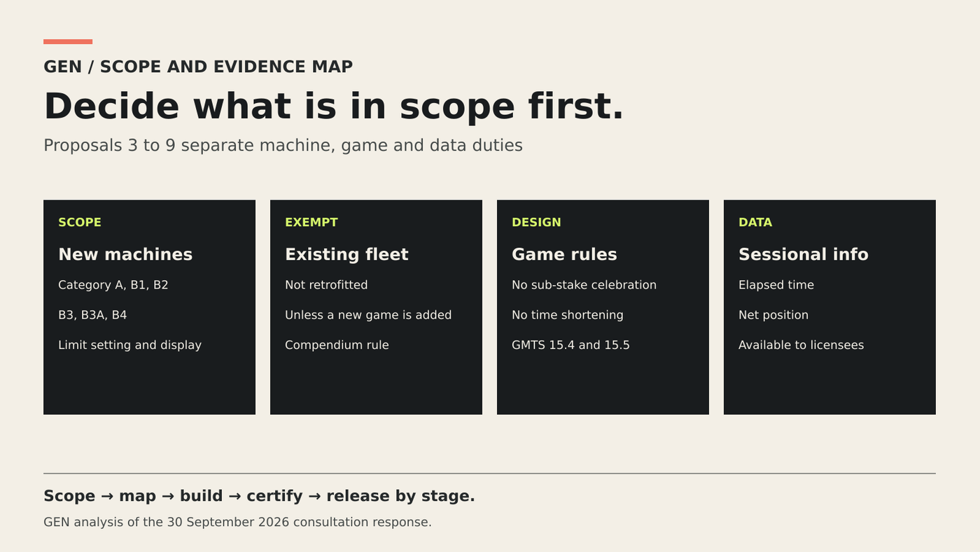
Task: Select the "Existing fleet" card heading
Action: pyautogui.click(x=346, y=254)
